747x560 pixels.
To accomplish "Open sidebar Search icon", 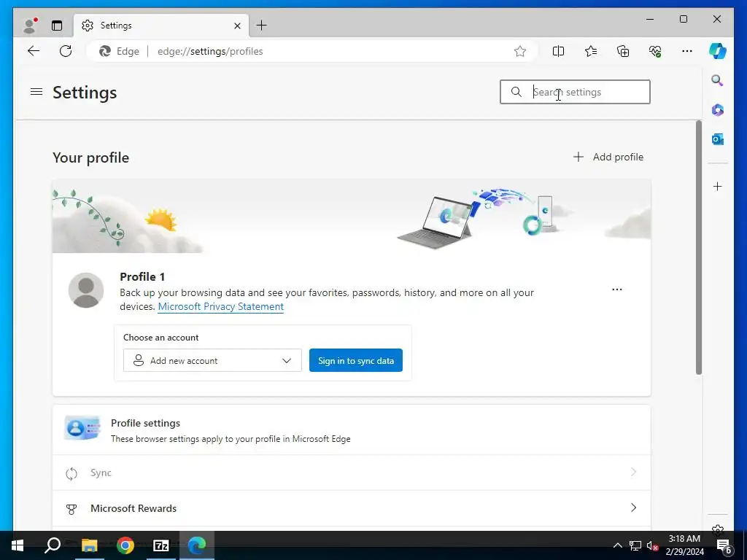I will click(x=718, y=80).
